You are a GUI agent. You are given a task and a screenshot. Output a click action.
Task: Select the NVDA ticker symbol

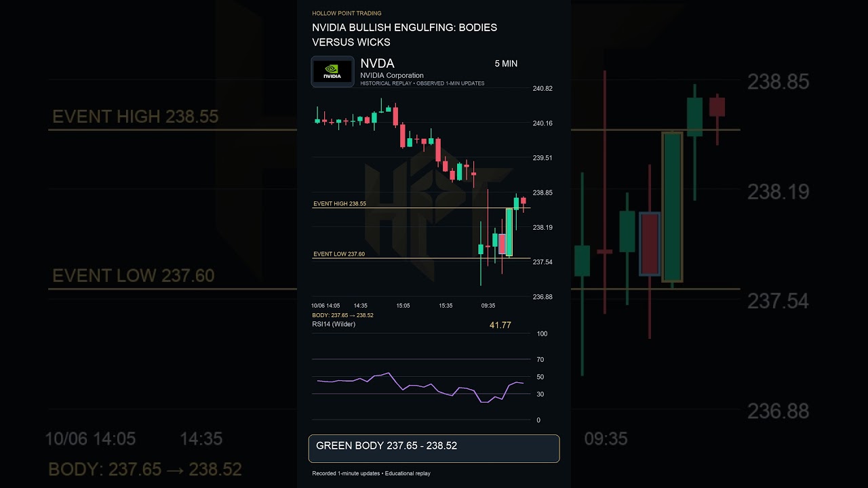click(377, 64)
